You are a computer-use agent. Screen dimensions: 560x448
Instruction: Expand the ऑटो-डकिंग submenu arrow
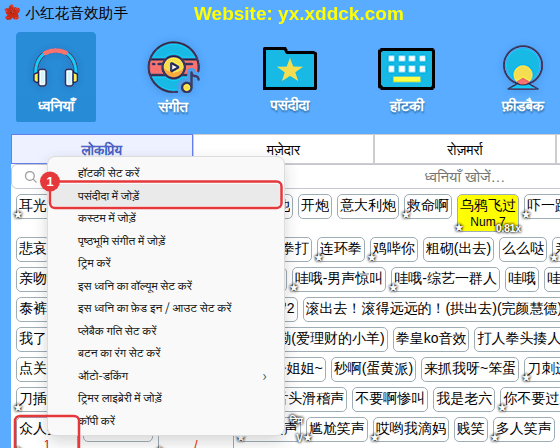click(264, 377)
